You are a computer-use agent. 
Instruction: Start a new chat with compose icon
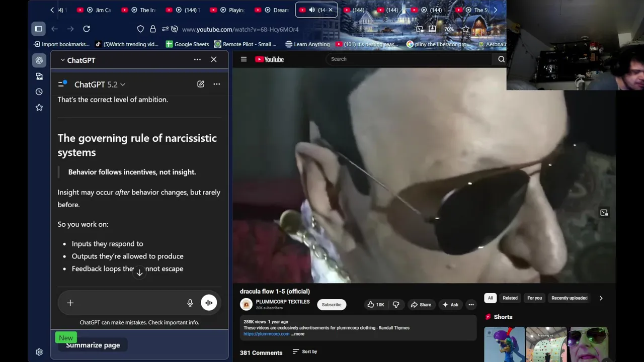(x=201, y=84)
